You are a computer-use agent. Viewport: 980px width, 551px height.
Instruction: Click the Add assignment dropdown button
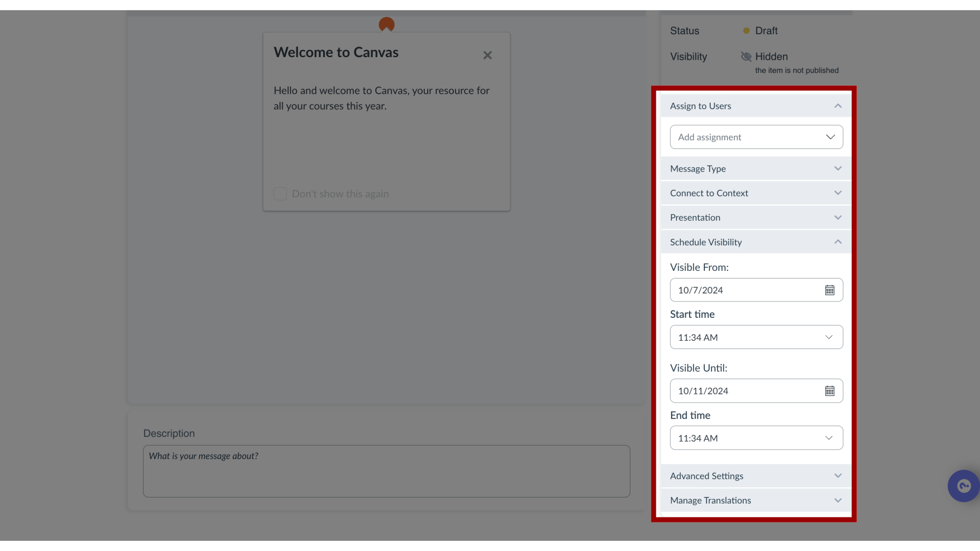point(756,137)
